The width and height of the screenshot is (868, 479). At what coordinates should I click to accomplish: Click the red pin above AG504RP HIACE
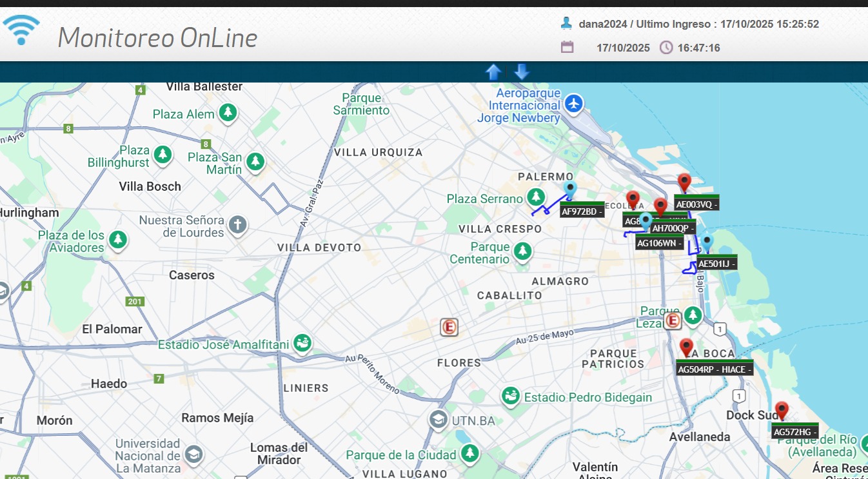click(686, 347)
